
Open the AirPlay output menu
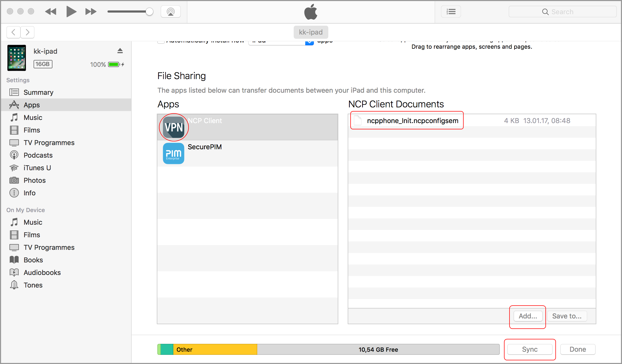point(171,12)
